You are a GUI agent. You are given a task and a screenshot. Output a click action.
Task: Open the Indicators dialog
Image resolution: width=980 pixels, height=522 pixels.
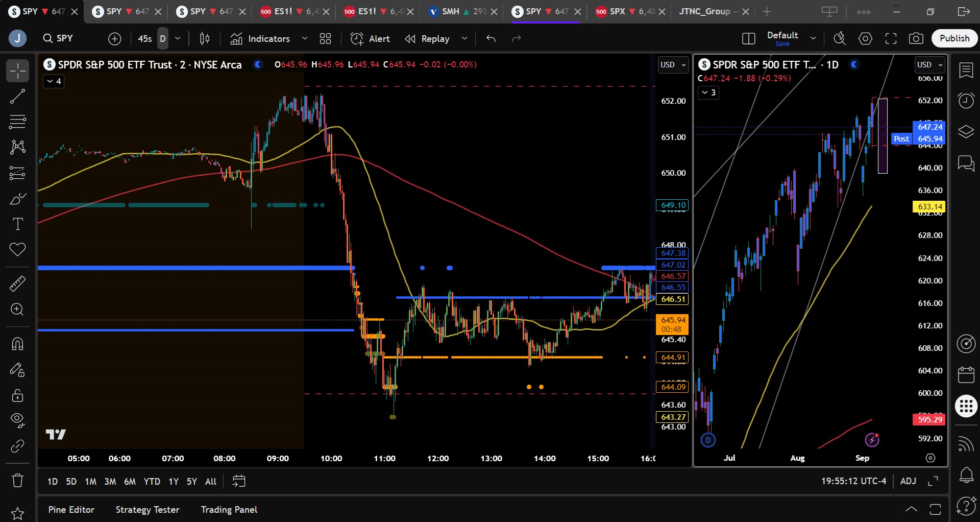point(260,38)
